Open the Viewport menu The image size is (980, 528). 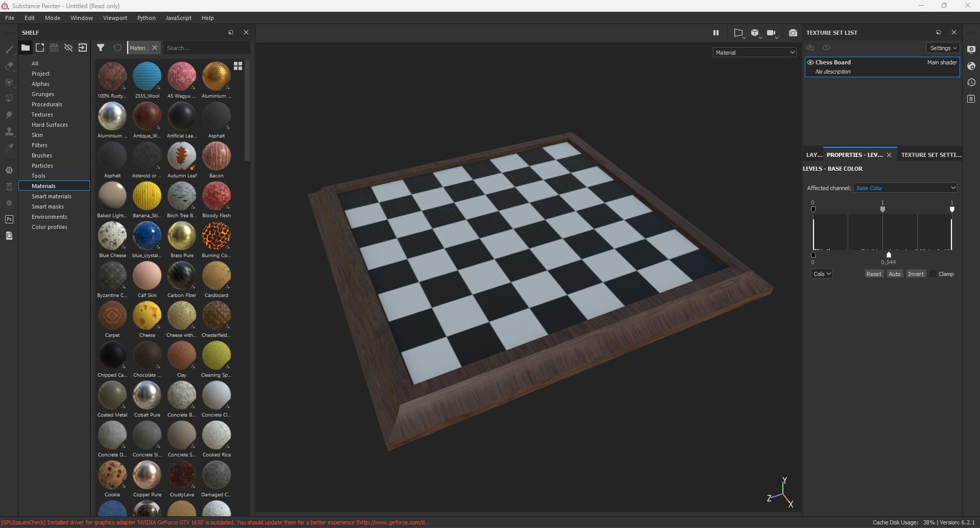tap(115, 18)
